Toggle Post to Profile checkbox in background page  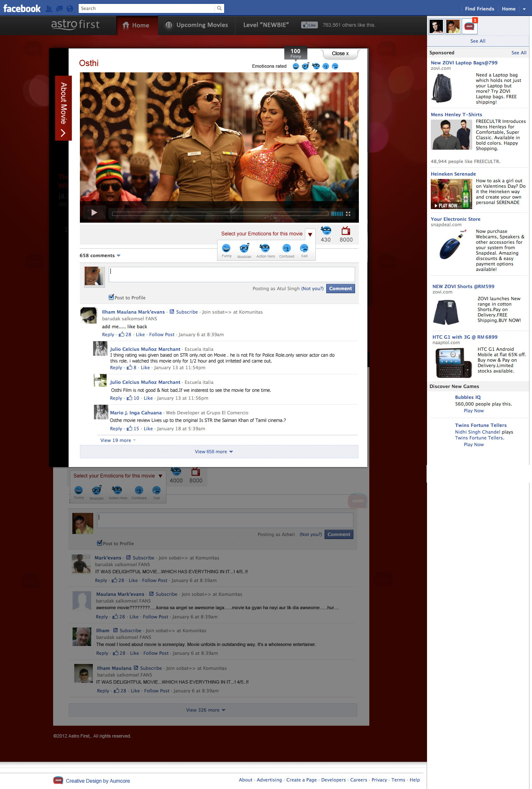coord(100,543)
